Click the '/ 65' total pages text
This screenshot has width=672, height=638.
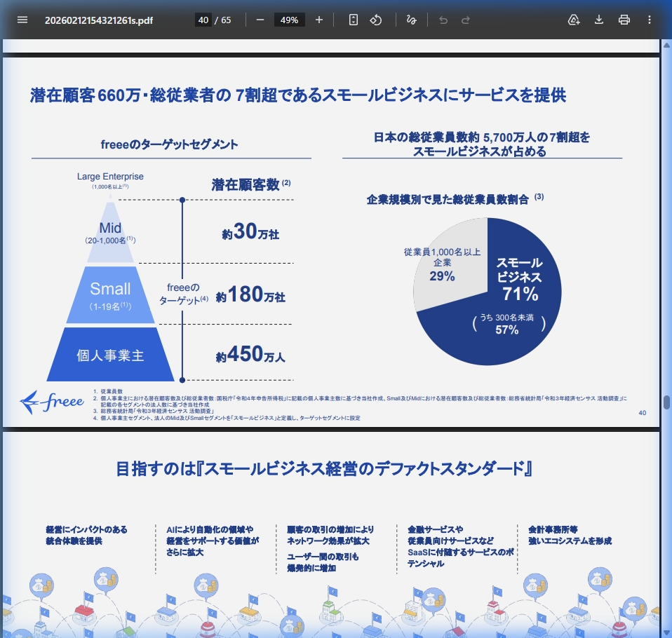[223, 20]
